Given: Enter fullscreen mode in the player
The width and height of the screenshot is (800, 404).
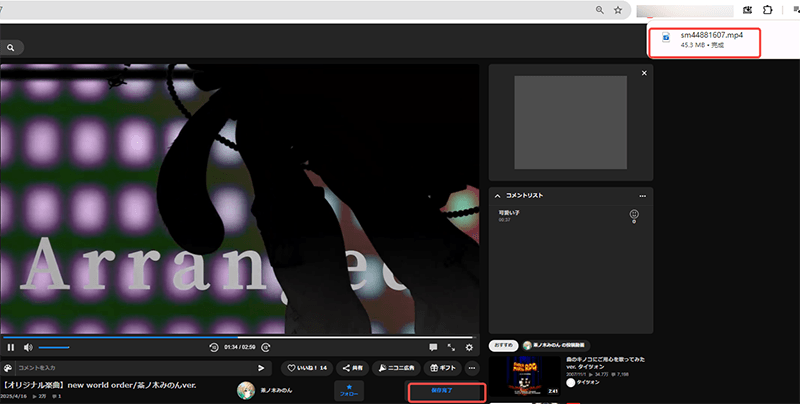Looking at the screenshot, I should tap(451, 347).
